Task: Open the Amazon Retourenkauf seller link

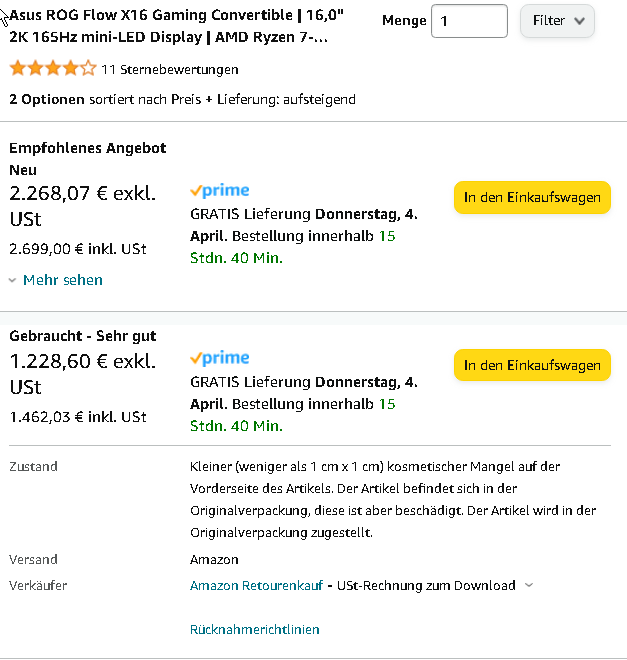Action: [256, 585]
